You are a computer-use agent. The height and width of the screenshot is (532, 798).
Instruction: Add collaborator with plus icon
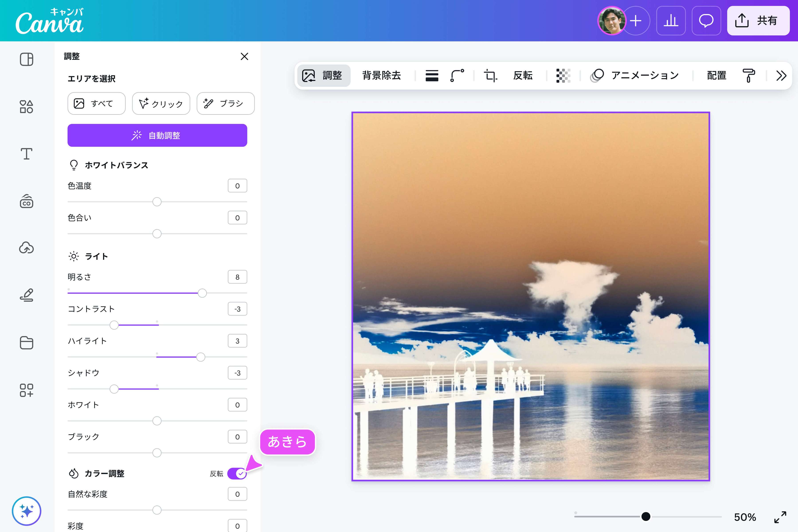coord(636,21)
